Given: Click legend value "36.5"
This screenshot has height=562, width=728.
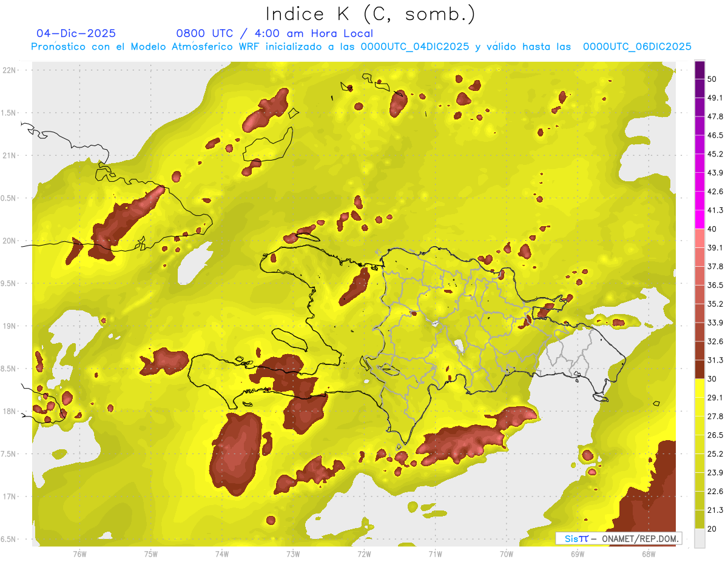Looking at the screenshot, I should (x=715, y=286).
